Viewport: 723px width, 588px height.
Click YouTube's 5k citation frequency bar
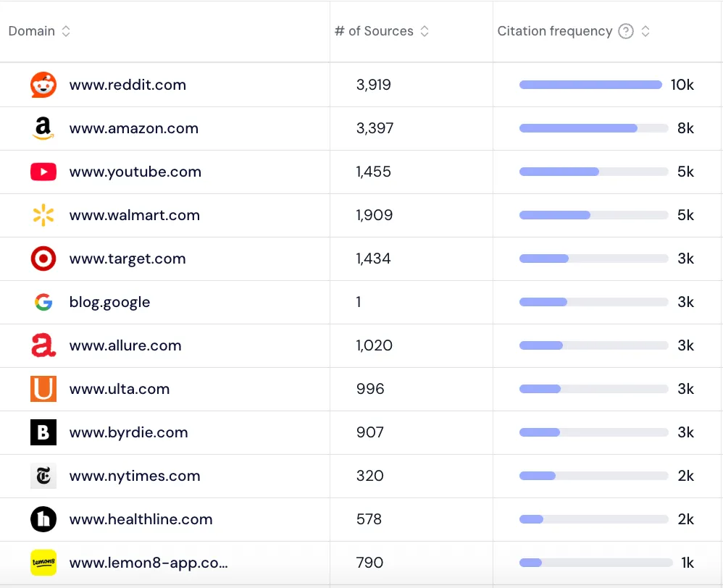594,172
